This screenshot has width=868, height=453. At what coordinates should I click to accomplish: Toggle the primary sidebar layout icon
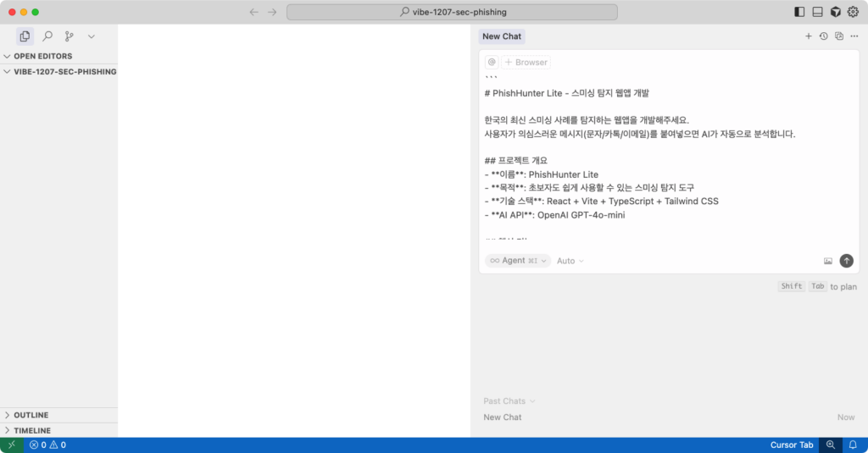(799, 12)
